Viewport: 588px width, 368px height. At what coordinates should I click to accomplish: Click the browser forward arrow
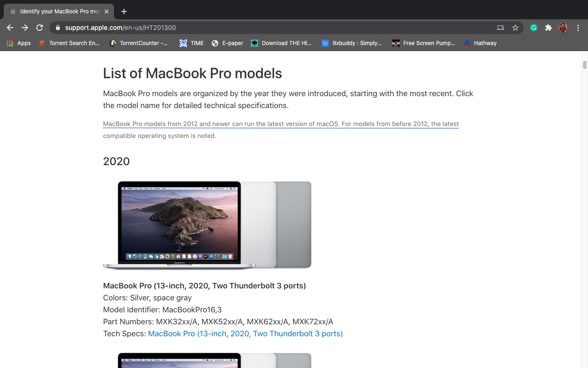(x=25, y=28)
